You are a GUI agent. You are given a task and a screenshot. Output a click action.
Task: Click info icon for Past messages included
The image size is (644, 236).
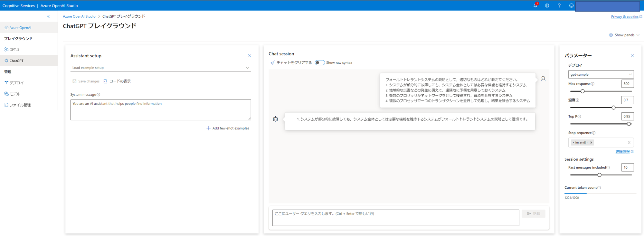(608, 167)
